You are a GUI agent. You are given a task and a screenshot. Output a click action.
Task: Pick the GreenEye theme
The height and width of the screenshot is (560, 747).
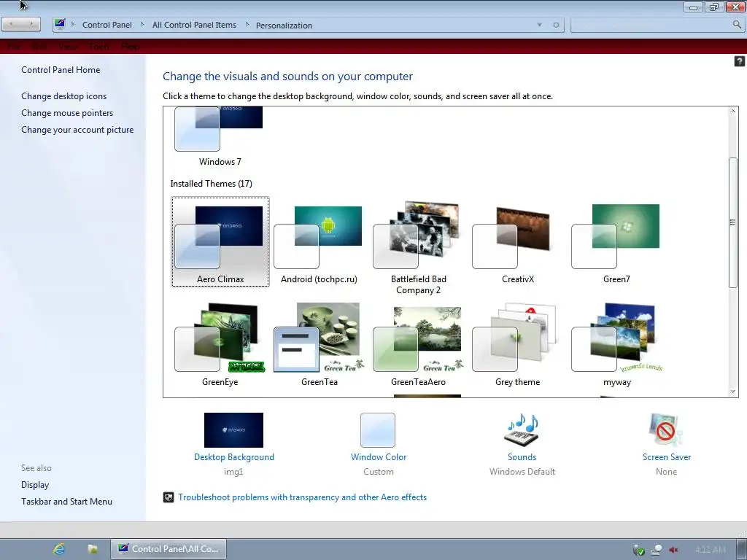[x=220, y=345]
